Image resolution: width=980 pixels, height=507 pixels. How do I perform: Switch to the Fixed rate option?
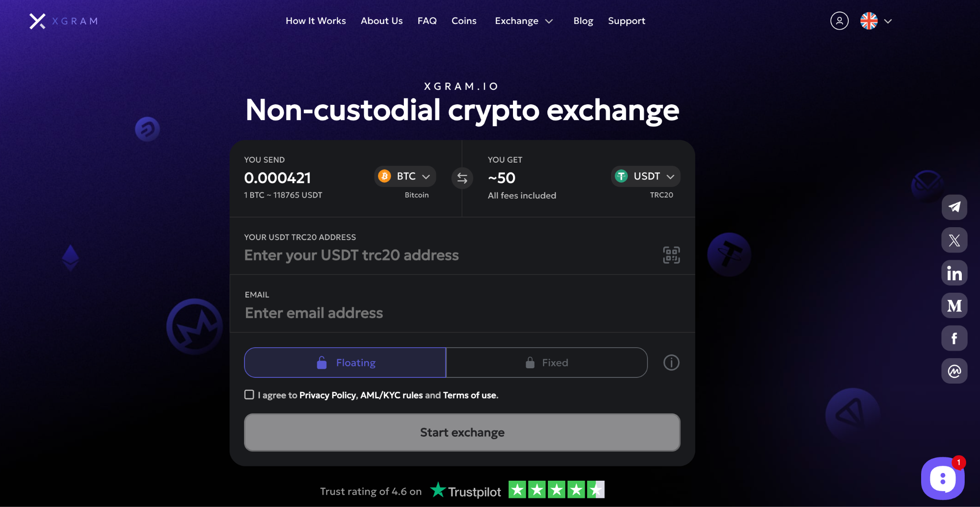coord(546,363)
